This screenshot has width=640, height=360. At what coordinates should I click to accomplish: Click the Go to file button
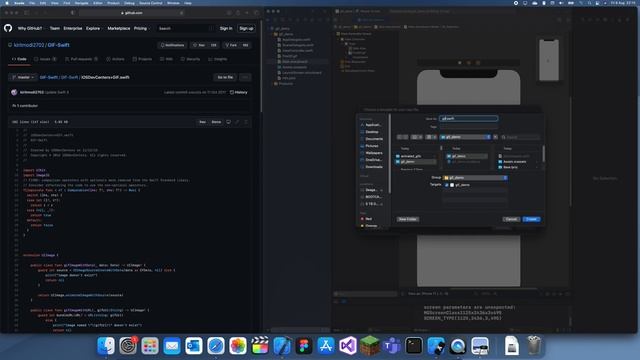225,77
